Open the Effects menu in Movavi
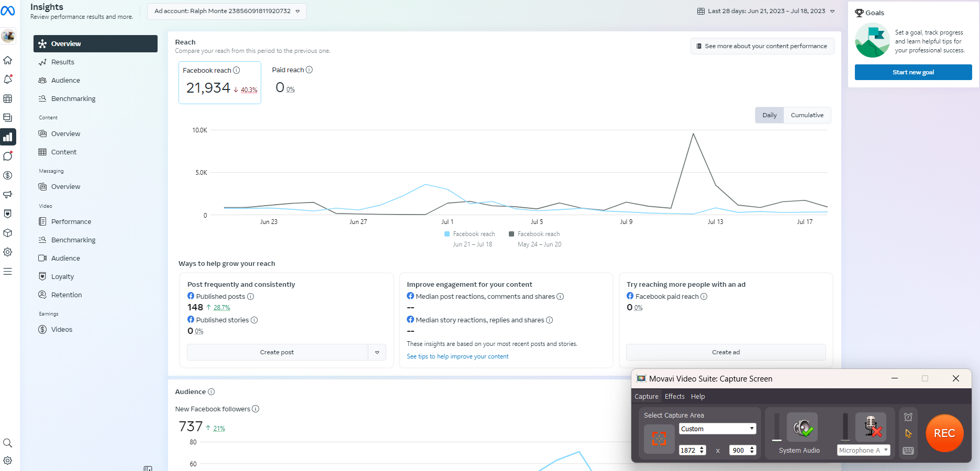This screenshot has height=471, width=980. [675, 396]
